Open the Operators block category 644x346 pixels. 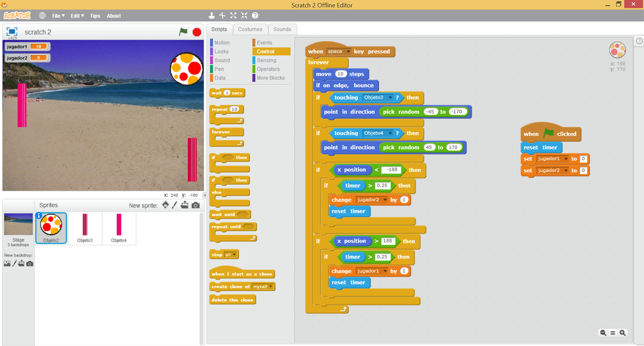point(268,69)
